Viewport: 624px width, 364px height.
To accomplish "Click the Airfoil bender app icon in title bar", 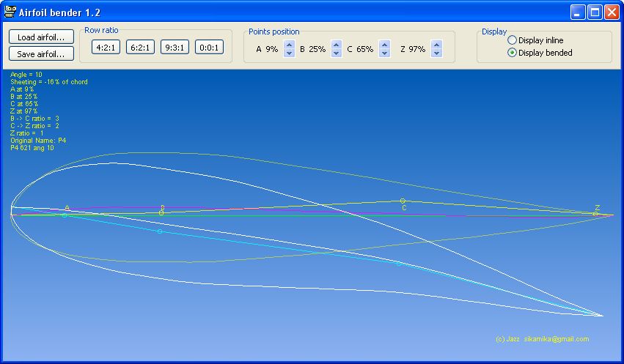I will pos(11,12).
